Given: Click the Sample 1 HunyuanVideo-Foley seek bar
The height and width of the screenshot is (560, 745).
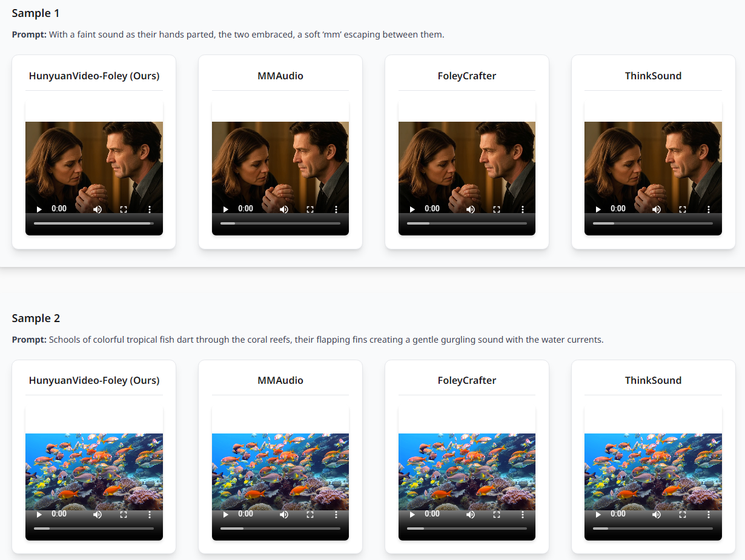Looking at the screenshot, I should pos(94,223).
